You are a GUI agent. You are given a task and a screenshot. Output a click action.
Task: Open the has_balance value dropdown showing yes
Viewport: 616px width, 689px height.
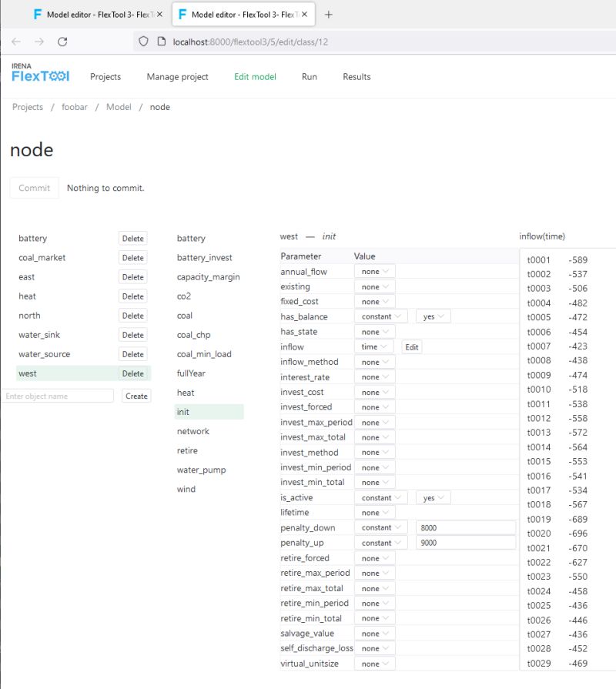[x=432, y=316]
